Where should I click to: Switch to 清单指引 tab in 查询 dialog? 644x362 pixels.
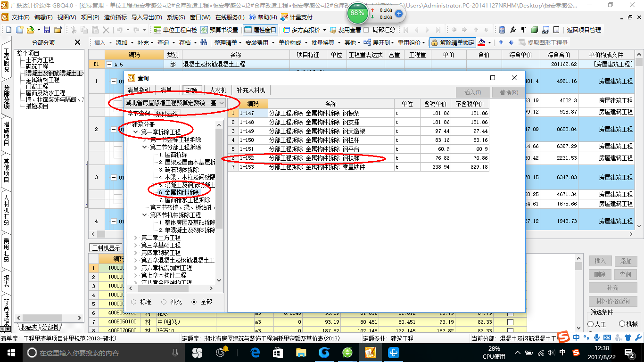click(139, 90)
